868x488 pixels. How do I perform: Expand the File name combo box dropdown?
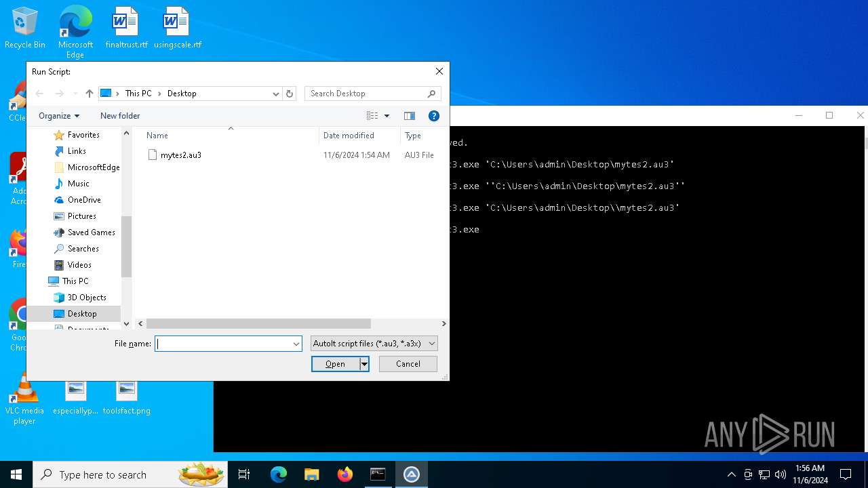296,344
